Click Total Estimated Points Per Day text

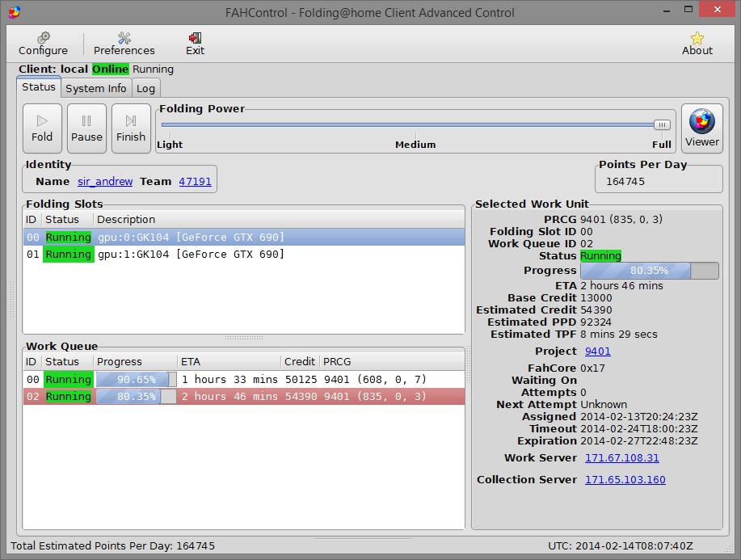pyautogui.click(x=112, y=545)
